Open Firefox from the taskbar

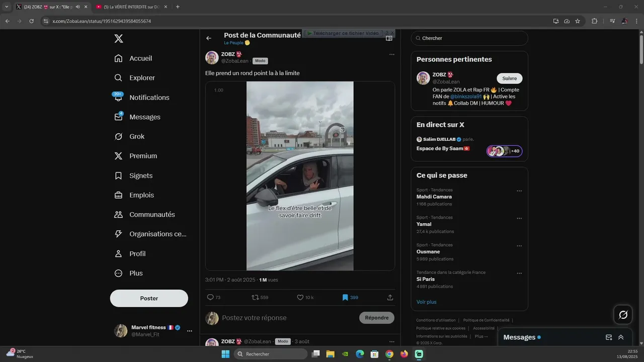(x=404, y=354)
